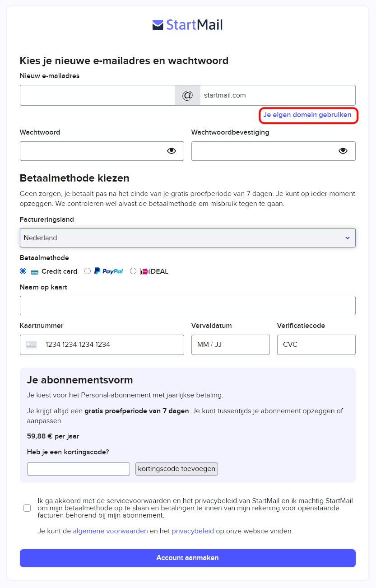Open the 'privacybeleid' link
The width and height of the screenshot is (376, 588).
[x=193, y=531]
